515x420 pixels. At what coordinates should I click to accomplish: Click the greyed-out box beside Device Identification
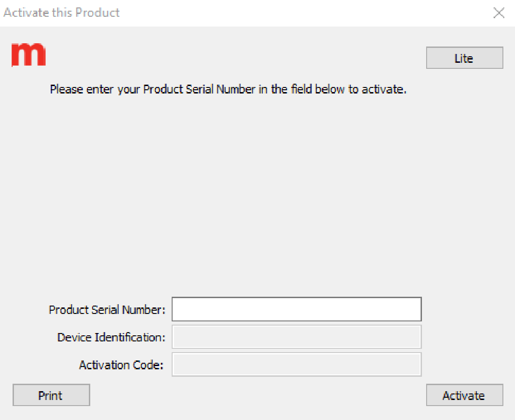tap(296, 337)
